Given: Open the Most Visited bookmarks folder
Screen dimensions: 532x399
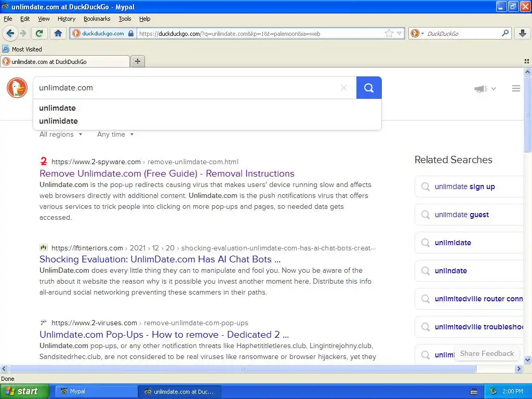Looking at the screenshot, I should pyautogui.click(x=22, y=49).
